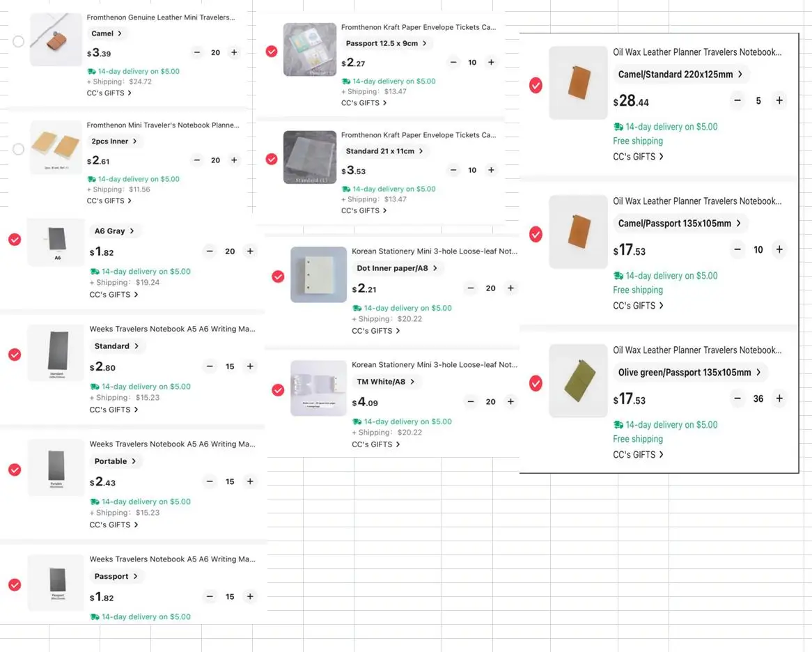Open Korean Stationery Mini 3-hole TM White listing
The image size is (812, 652).
pyautogui.click(x=434, y=365)
